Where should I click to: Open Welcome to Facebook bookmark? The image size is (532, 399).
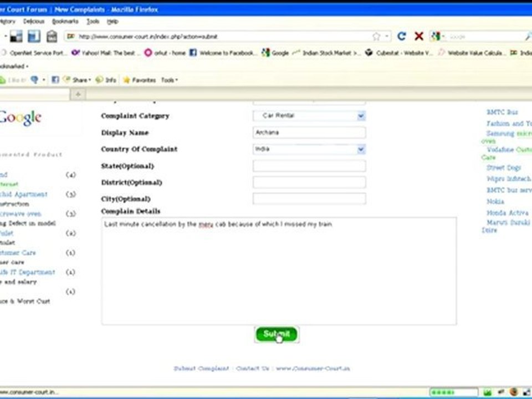click(222, 53)
